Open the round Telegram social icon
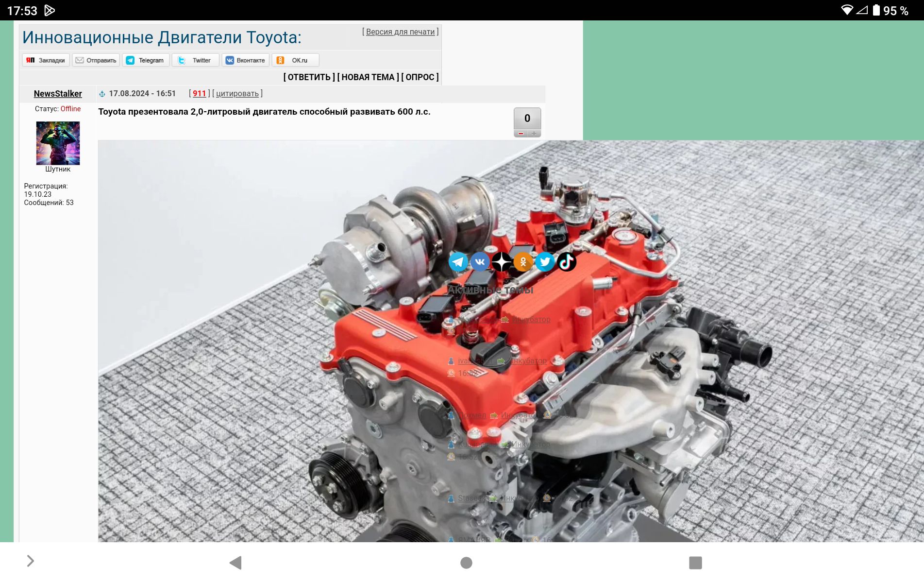 pyautogui.click(x=458, y=262)
